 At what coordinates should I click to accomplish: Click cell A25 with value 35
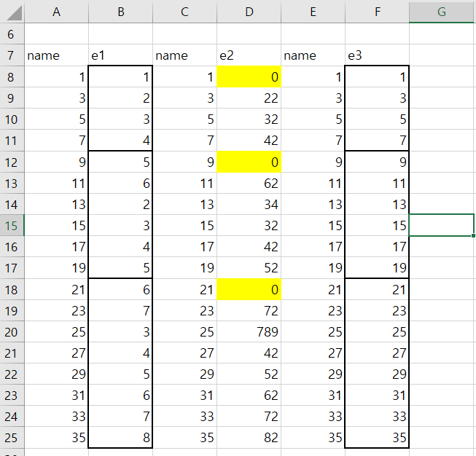click(x=56, y=438)
